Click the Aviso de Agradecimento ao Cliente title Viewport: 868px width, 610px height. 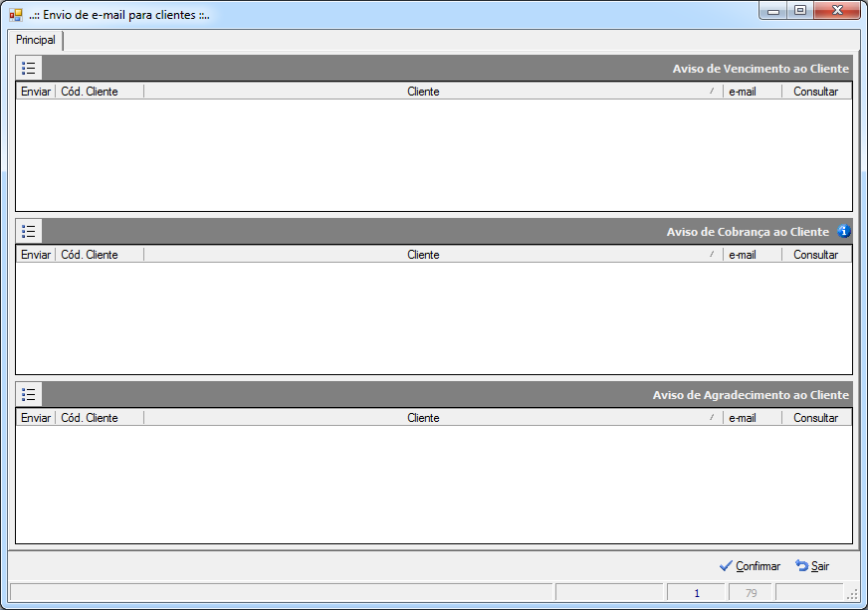[751, 395]
